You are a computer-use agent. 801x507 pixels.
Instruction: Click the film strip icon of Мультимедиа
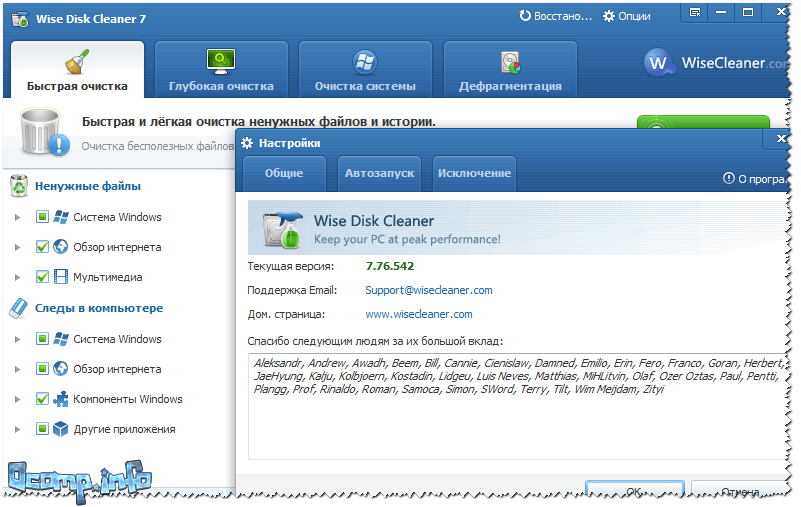click(60, 276)
